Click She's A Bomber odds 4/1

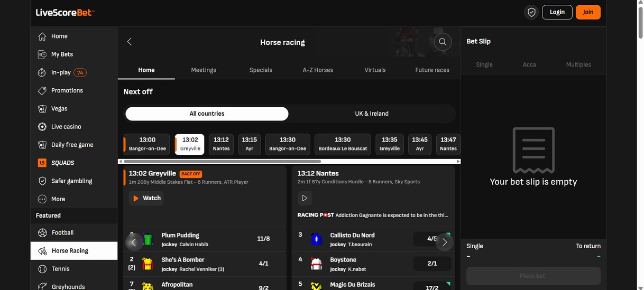[263, 264]
